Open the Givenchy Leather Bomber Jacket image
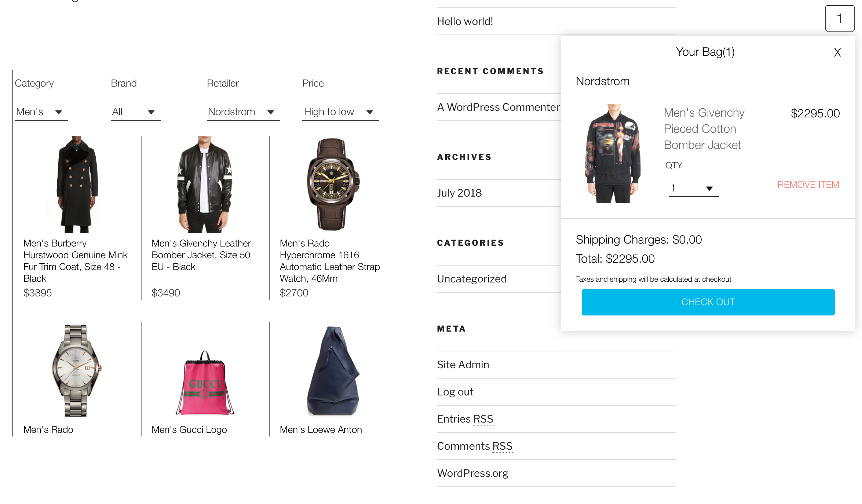Image resolution: width=862 pixels, height=504 pixels. point(205,184)
